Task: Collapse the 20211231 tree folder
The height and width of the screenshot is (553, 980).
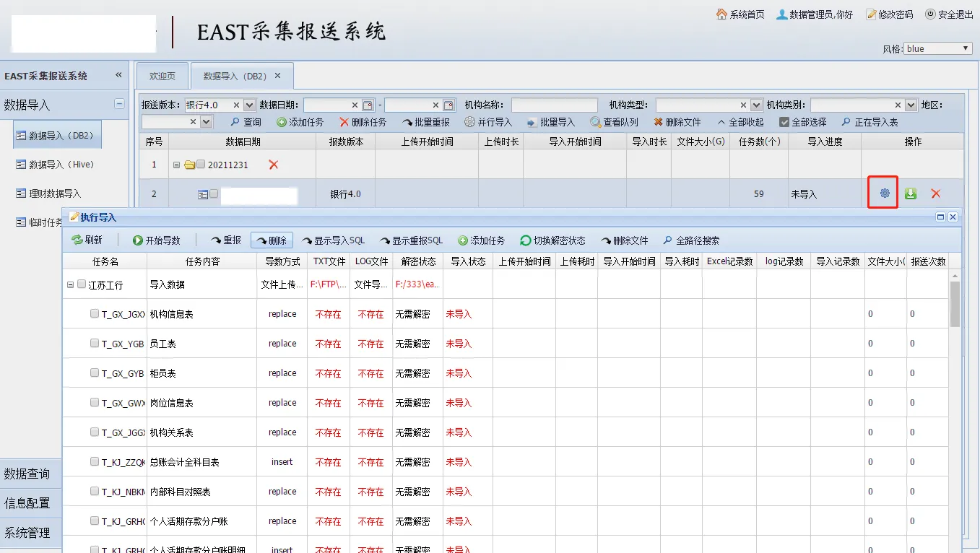Action: click(176, 165)
